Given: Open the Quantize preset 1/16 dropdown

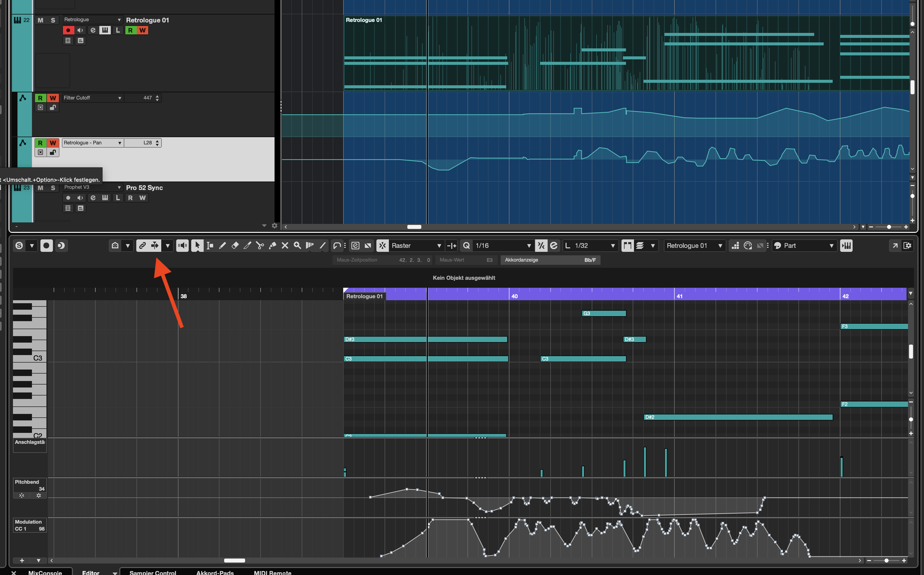Looking at the screenshot, I should (x=528, y=246).
